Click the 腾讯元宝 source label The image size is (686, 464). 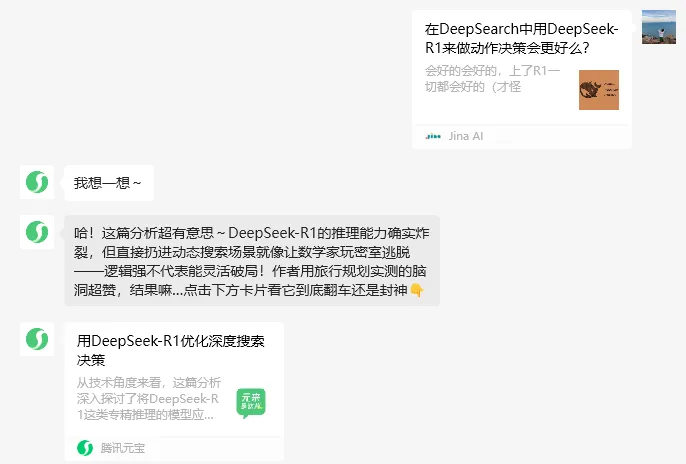(122, 448)
